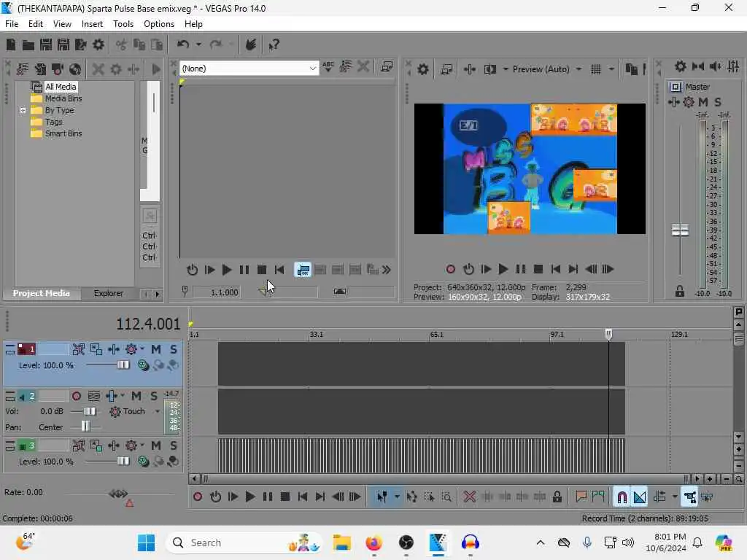The width and height of the screenshot is (747, 560).
Task: Select All Media in project tree
Action: point(61,87)
